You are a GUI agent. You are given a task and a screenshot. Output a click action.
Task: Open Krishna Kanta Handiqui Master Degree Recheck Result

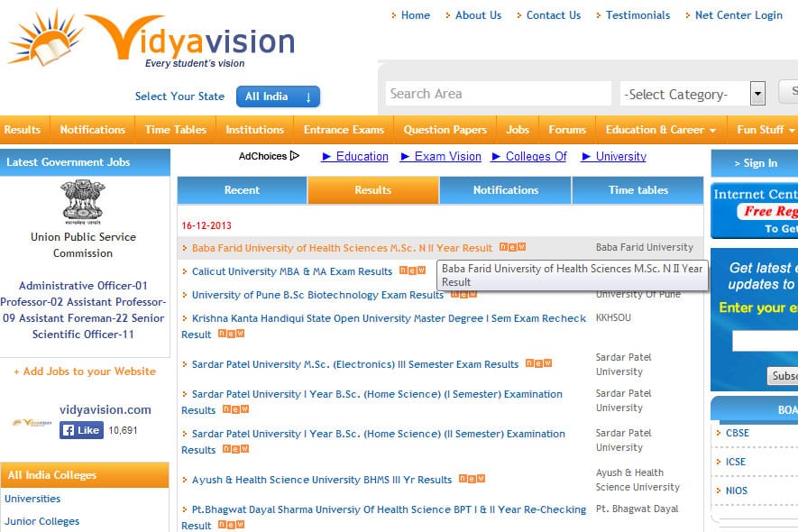pyautogui.click(x=384, y=326)
